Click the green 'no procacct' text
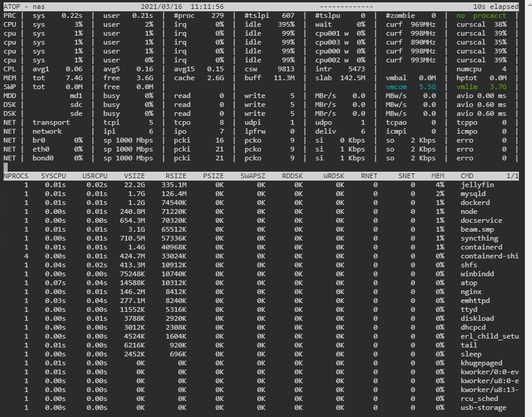 point(481,15)
